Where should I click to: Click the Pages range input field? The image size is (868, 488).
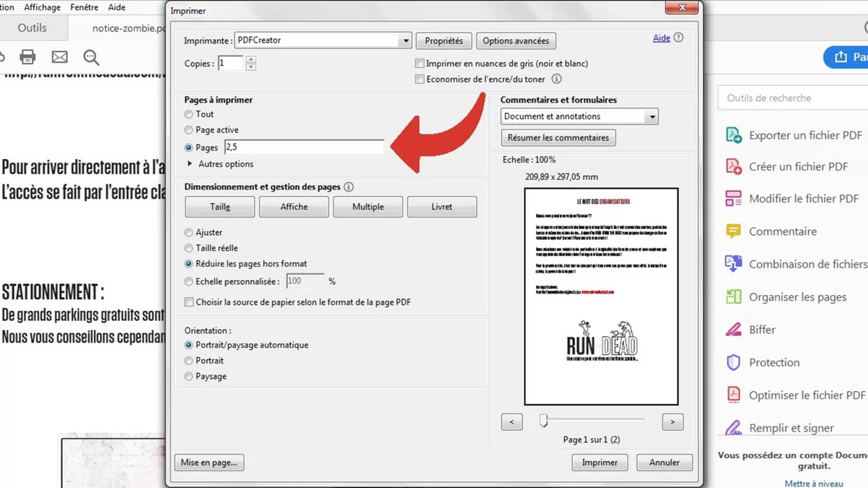304,147
